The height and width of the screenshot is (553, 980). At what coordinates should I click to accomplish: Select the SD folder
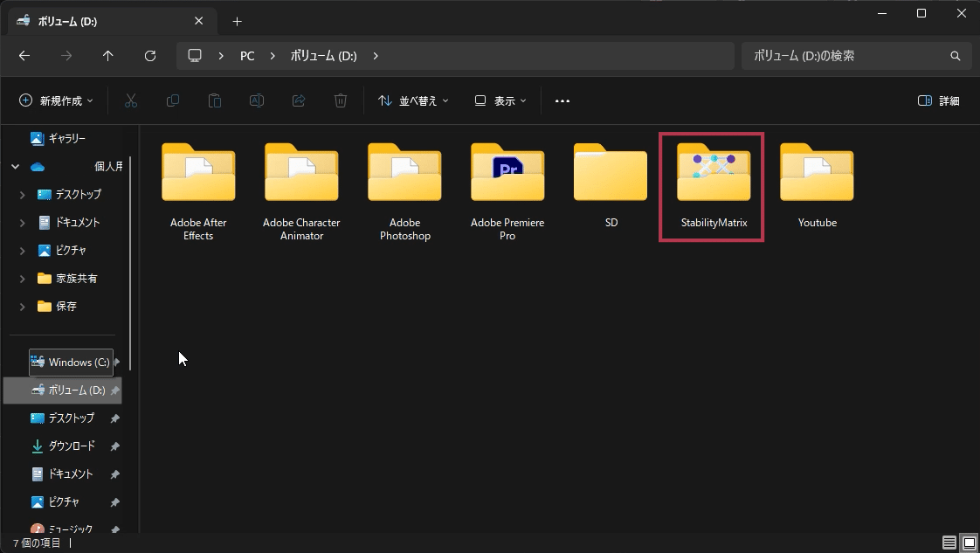(x=611, y=186)
